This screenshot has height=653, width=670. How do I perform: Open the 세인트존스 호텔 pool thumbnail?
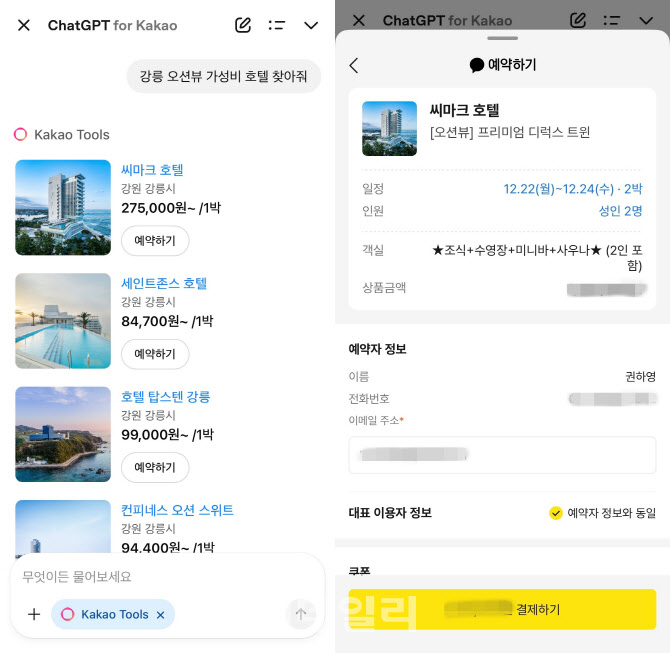pyautogui.click(x=63, y=321)
